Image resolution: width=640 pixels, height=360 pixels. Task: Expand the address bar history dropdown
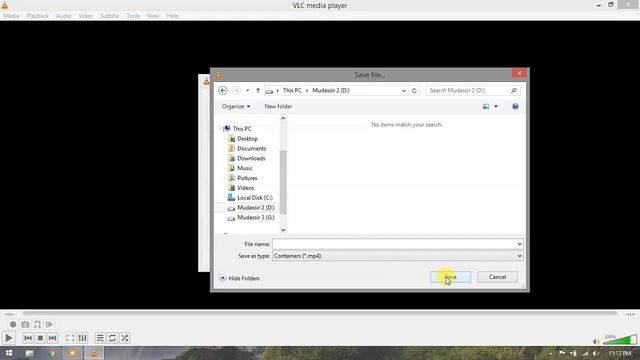[x=404, y=91]
